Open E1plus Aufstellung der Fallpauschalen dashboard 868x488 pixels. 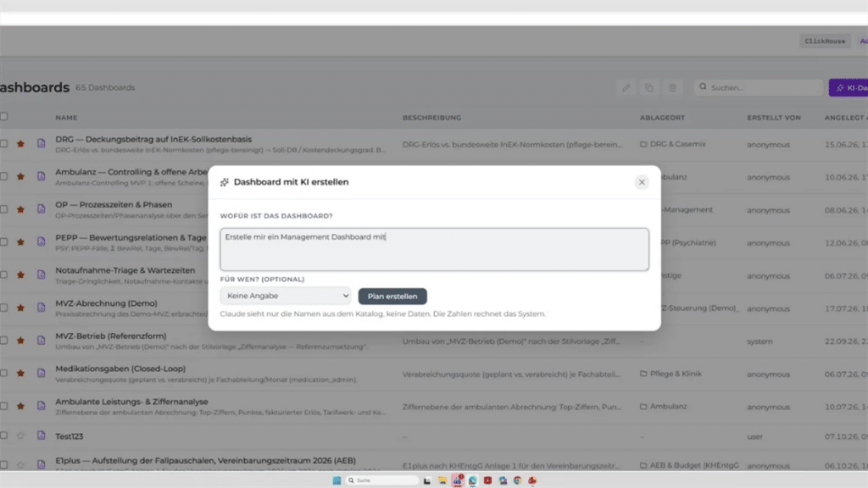(205, 460)
